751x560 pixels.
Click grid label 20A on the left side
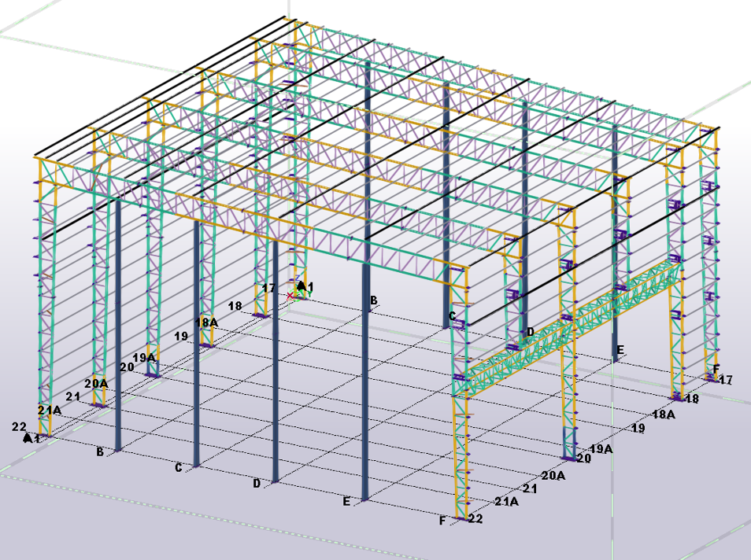(96, 383)
